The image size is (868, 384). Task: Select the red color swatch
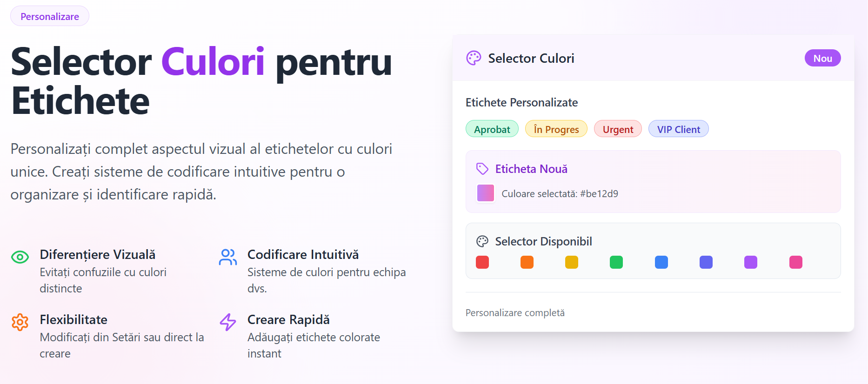pyautogui.click(x=482, y=262)
